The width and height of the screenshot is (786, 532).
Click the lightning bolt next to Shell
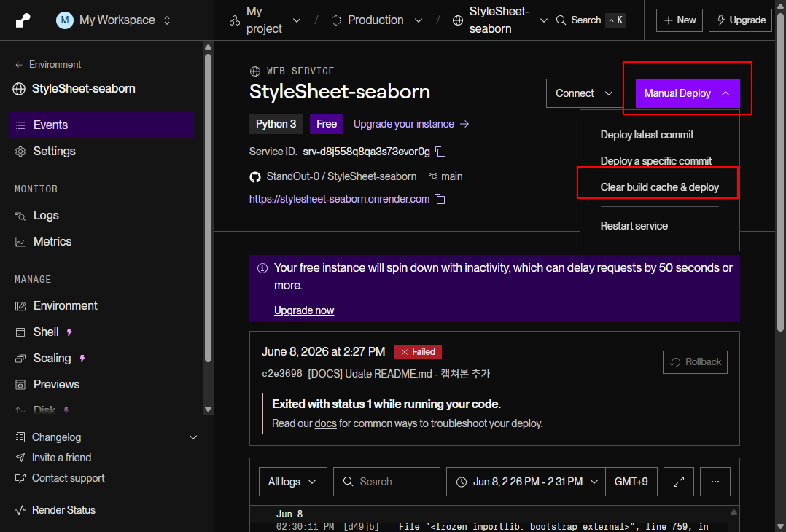69,332
